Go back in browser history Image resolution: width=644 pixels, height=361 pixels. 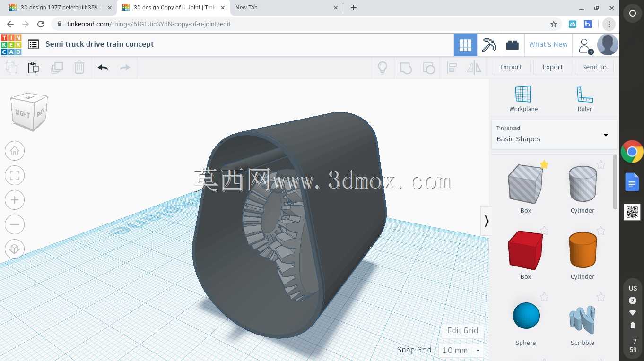click(x=10, y=24)
